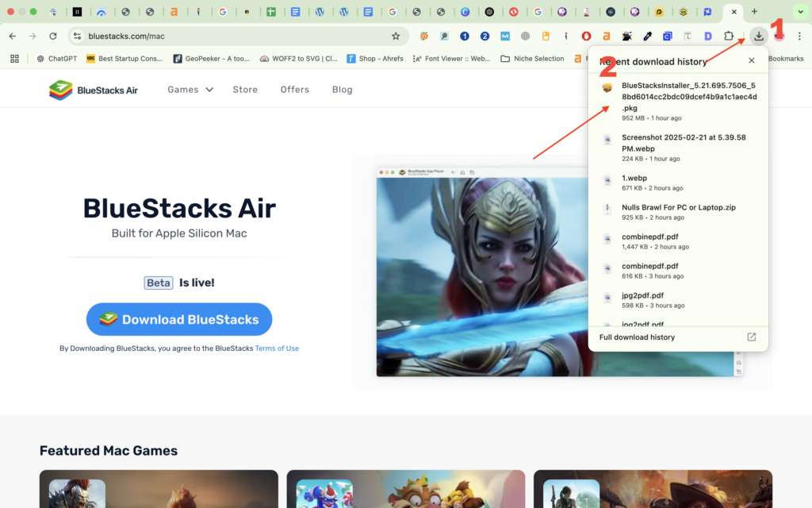Click the eyedropper color picker extension
This screenshot has width=812, height=508.
(x=647, y=36)
